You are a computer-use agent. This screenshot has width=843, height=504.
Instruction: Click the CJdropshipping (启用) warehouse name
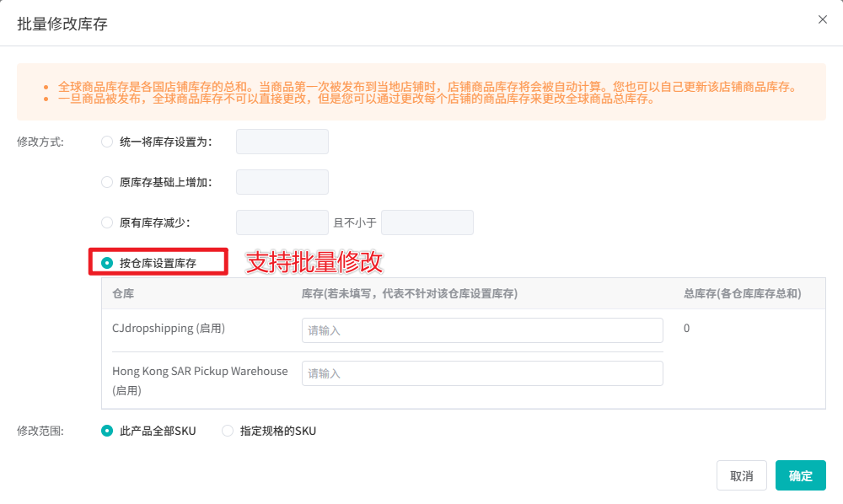pos(169,329)
